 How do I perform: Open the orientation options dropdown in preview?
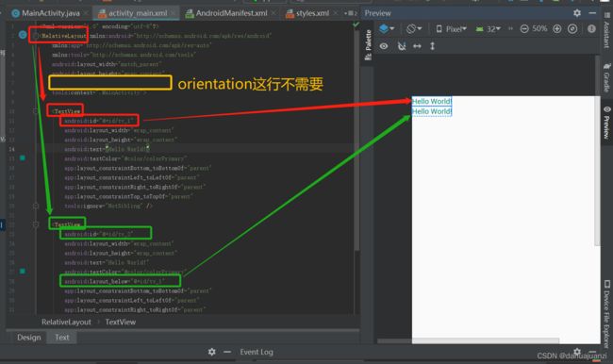(414, 28)
